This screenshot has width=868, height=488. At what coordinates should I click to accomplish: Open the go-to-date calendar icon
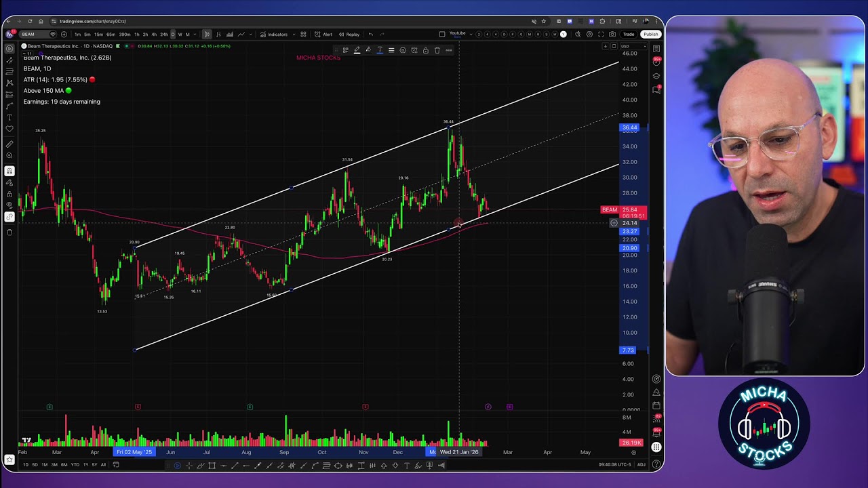[116, 465]
